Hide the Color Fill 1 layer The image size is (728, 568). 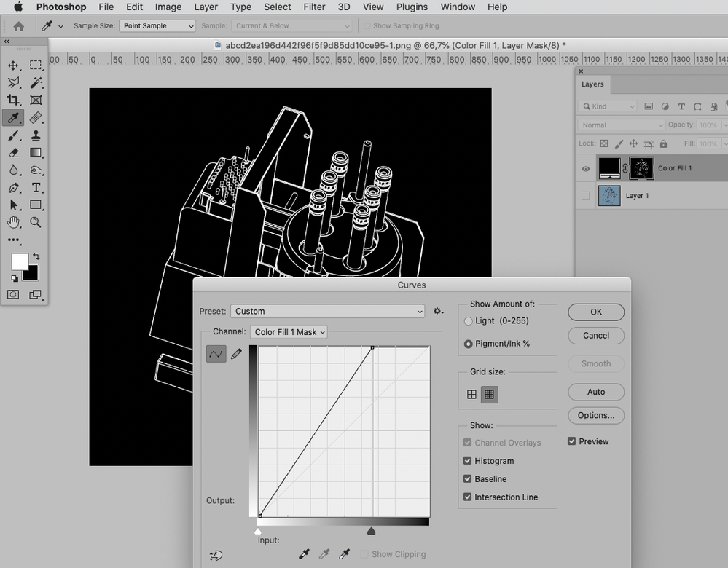(x=585, y=168)
